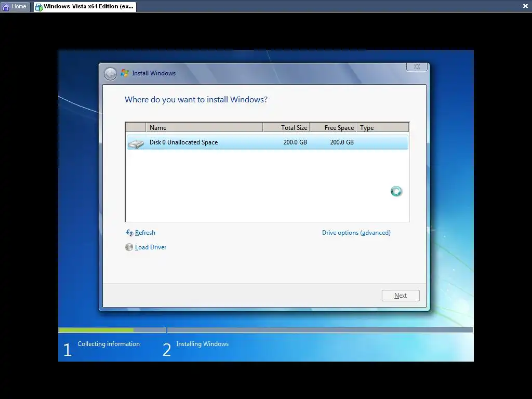532x399 pixels.
Task: Click the Refresh arrows icon
Action: (129, 233)
